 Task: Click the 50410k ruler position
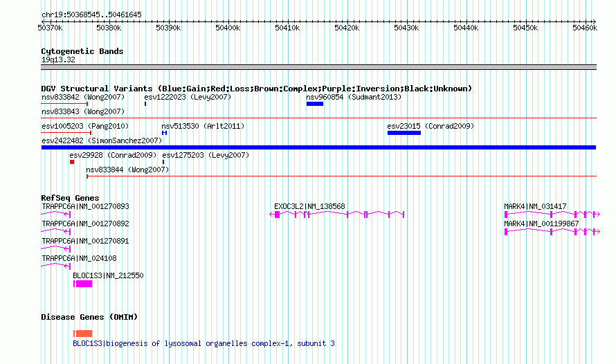pos(287,28)
